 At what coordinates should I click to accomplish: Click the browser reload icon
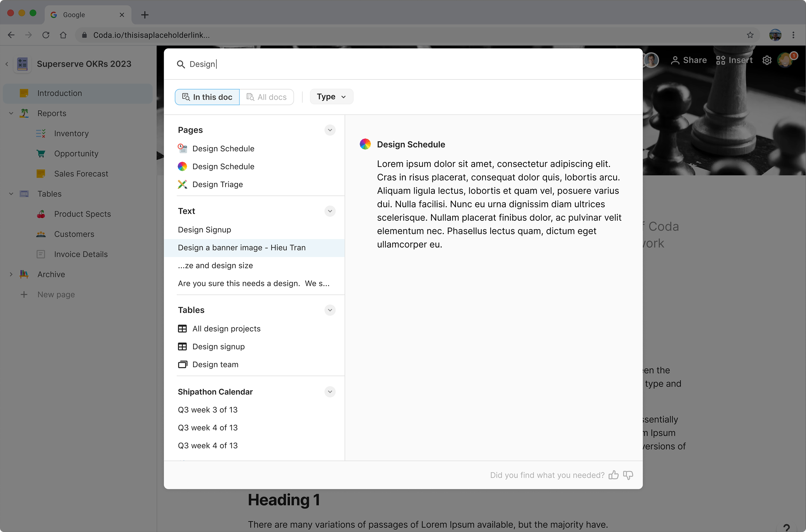click(x=46, y=35)
